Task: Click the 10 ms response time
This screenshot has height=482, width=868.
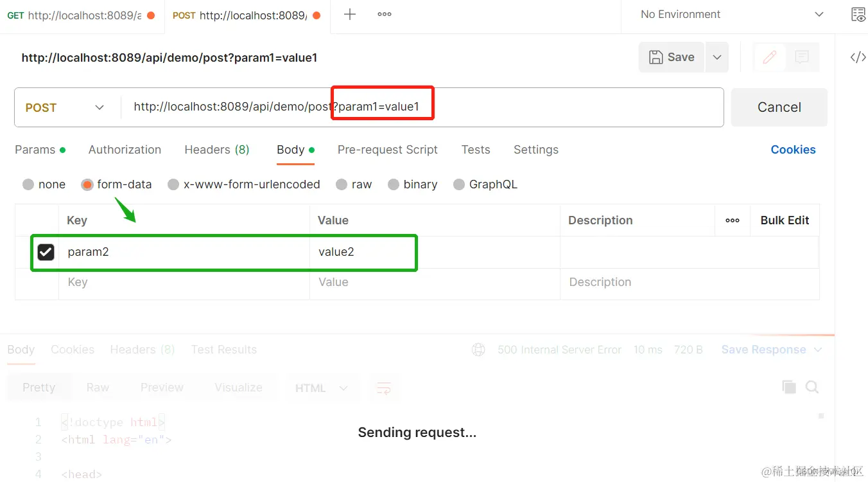Action: coord(648,350)
